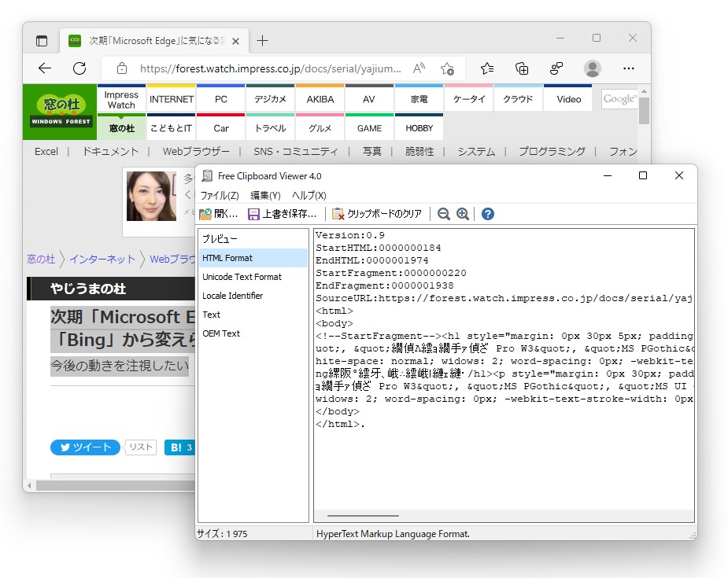Open the Favorites list icon in Edge
Image resolution: width=728 pixels, height=578 pixels.
[487, 68]
